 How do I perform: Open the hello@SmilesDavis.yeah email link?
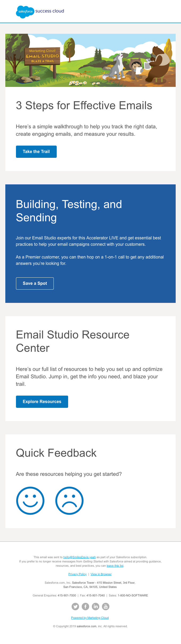pos(79,557)
